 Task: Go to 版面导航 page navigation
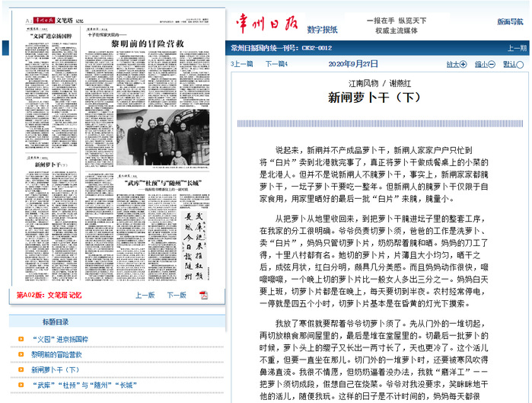(509, 22)
